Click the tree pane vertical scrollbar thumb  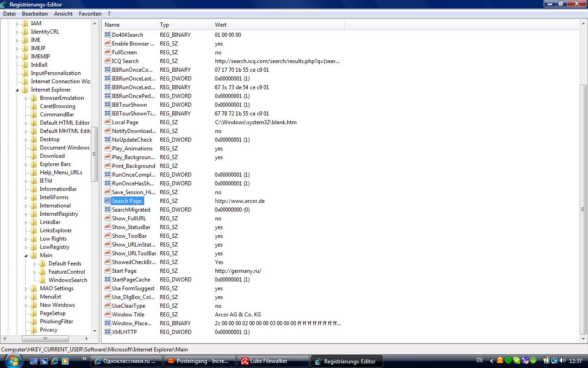pos(95,154)
